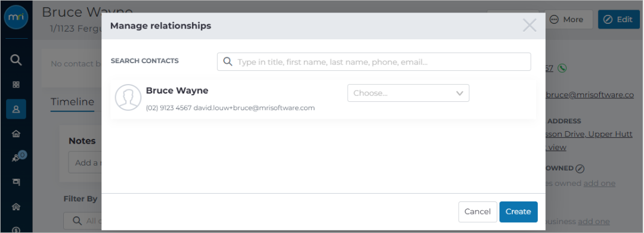Click Bruce Wayne's phone and email line

[x=230, y=108]
